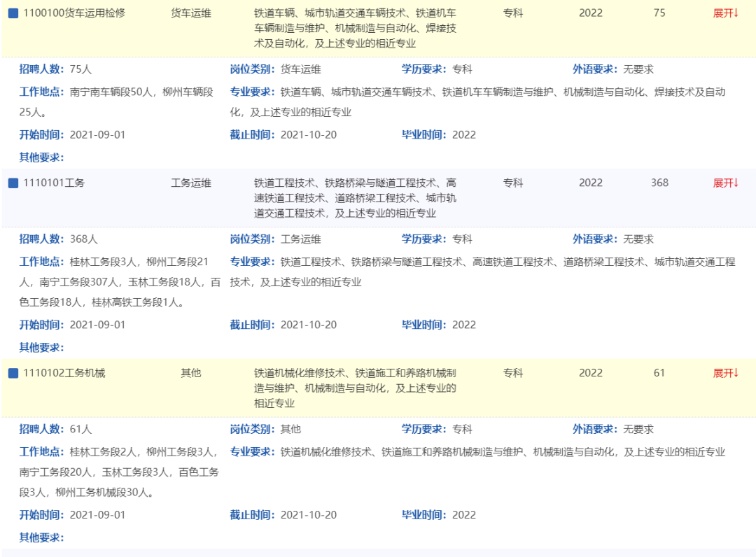
Task: Click the recruit count 368 in the 工务 header row
Action: [659, 183]
